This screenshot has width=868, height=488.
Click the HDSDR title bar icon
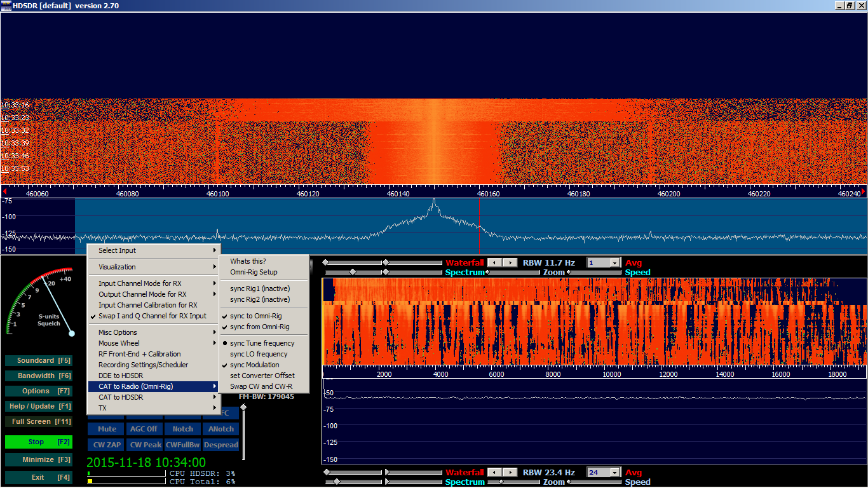[x=6, y=6]
